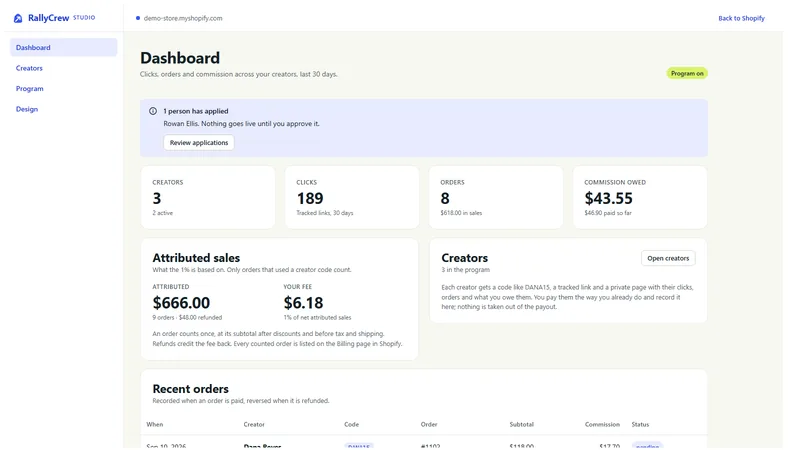Select the Orders stat card showing 8
Image resolution: width=800 pixels, height=450 pixels.
[496, 197]
